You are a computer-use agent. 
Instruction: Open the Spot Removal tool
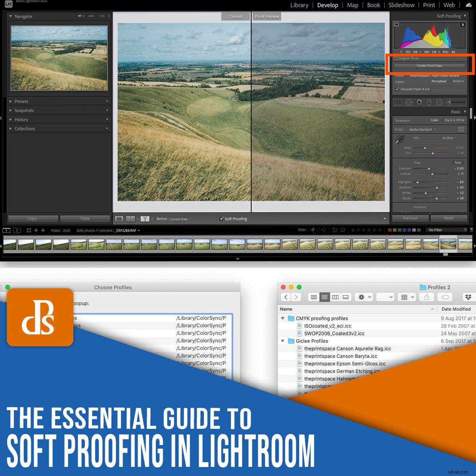coord(409,102)
